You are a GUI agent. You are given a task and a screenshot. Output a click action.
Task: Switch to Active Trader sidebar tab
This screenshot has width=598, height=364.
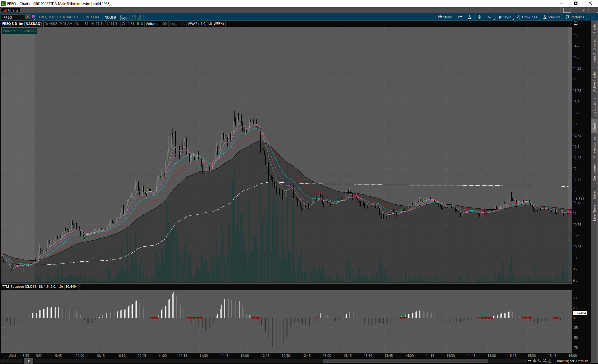pyautogui.click(x=594, y=81)
